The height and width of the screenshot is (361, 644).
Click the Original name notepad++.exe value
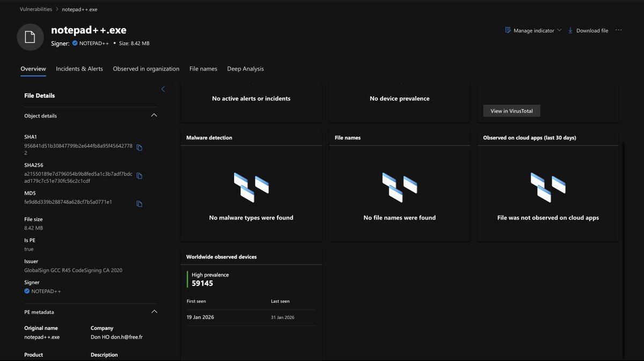[42, 337]
